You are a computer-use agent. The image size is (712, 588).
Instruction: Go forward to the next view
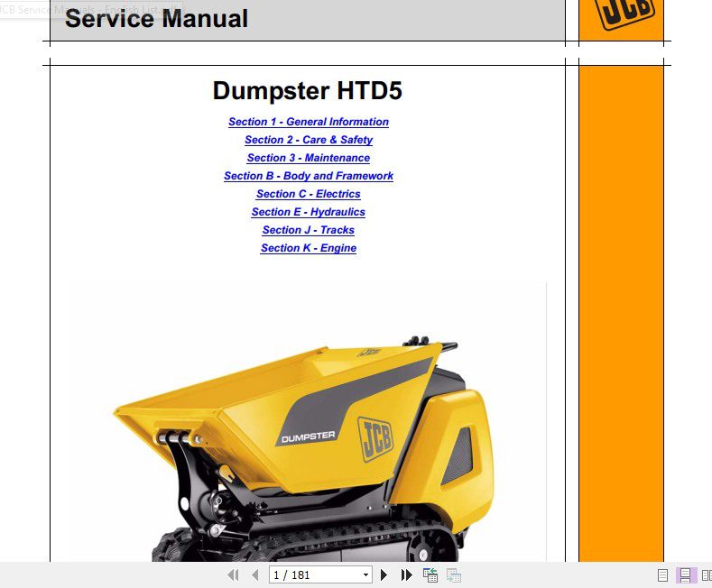[x=454, y=575]
